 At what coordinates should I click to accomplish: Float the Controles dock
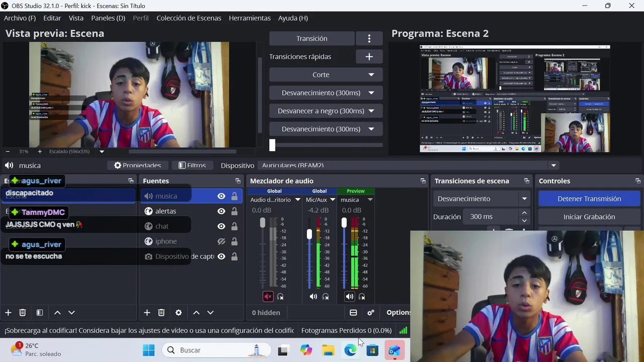click(x=638, y=181)
